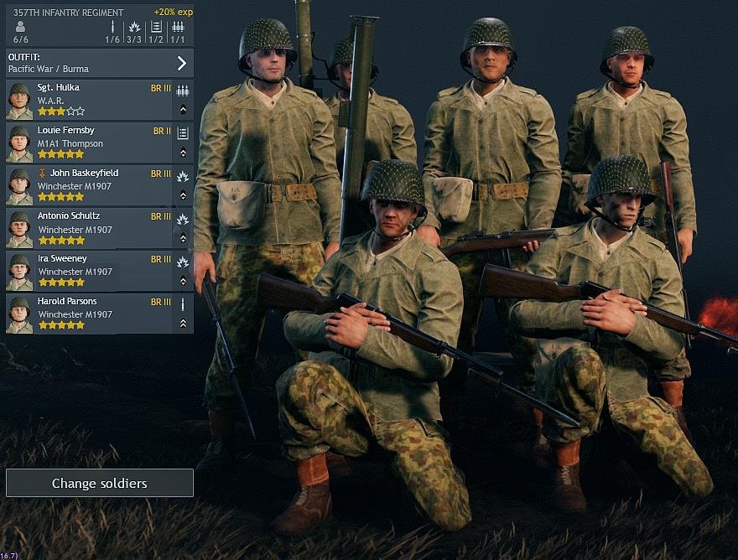Click Sgt. Hulka's machine gunner class icon
The image size is (738, 560).
click(183, 91)
